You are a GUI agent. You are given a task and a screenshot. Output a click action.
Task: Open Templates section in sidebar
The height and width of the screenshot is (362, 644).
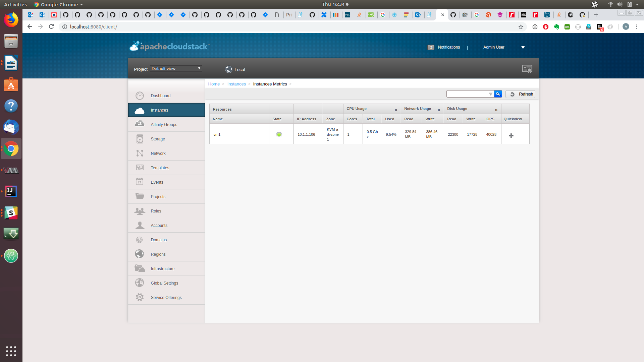coord(160,168)
